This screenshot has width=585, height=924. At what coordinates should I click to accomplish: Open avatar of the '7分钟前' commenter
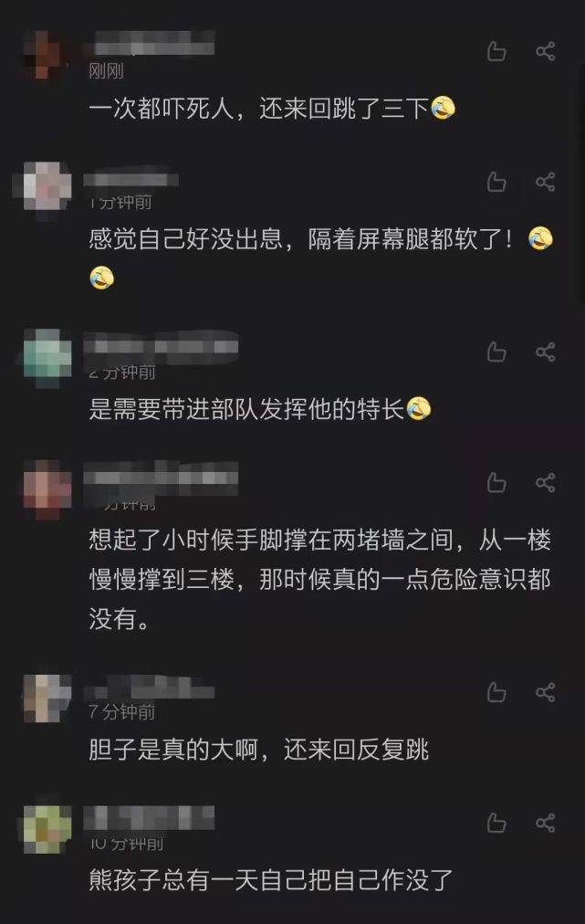tap(47, 698)
